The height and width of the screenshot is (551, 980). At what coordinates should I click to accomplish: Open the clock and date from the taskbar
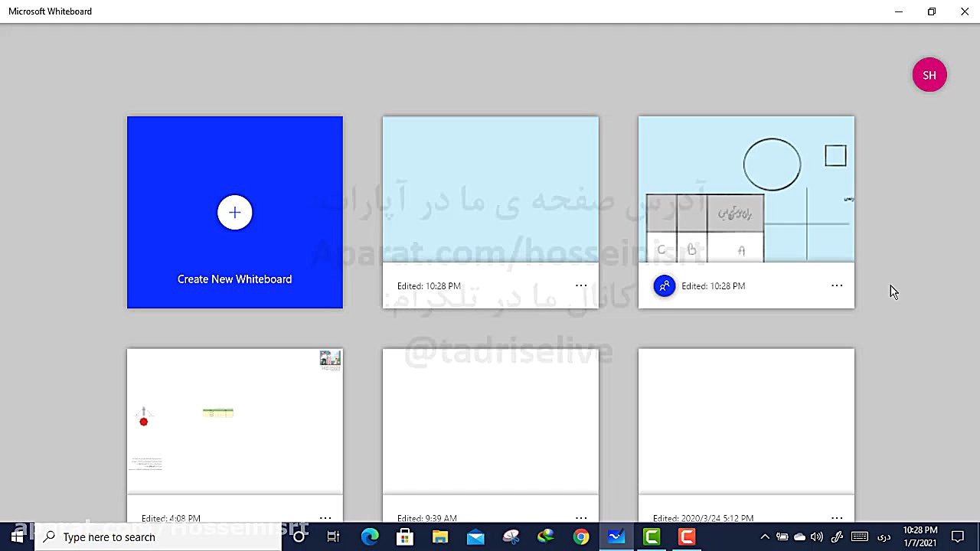(920, 536)
